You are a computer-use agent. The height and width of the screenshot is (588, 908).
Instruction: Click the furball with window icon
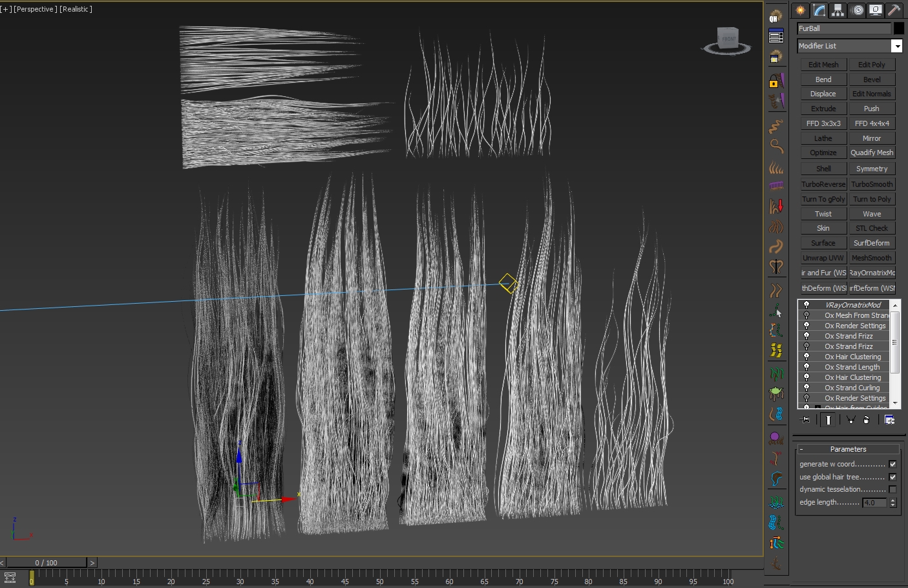[x=776, y=57]
